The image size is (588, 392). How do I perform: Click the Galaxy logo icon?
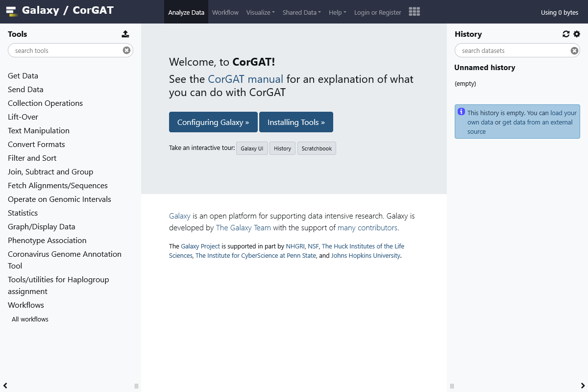click(x=12, y=11)
